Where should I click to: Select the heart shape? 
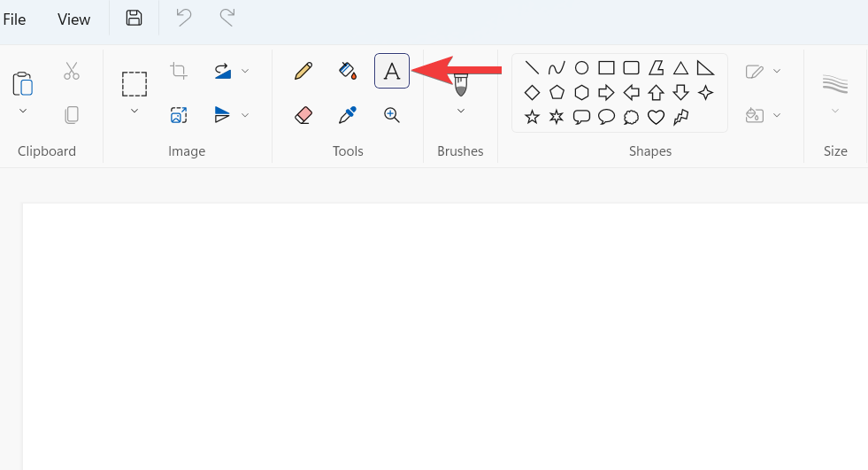(656, 117)
